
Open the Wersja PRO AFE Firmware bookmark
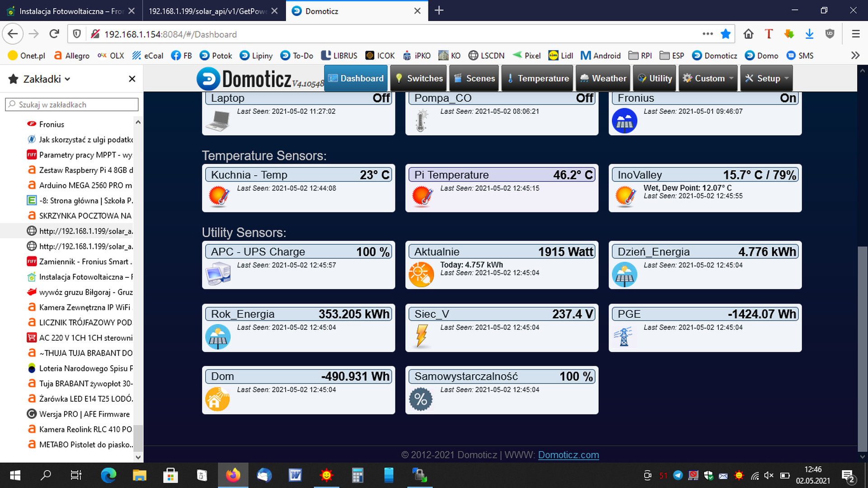78,414
